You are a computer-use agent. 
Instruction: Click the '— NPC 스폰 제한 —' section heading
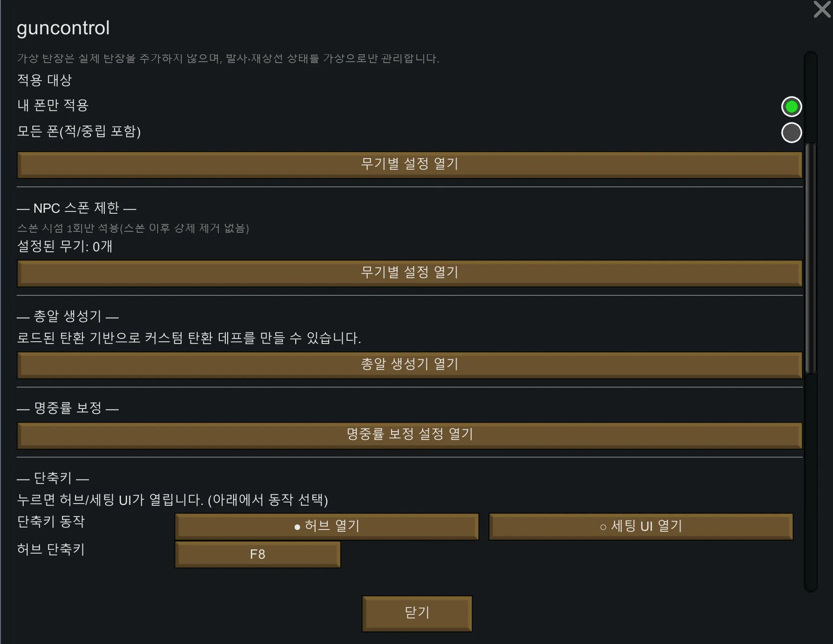pos(76,208)
